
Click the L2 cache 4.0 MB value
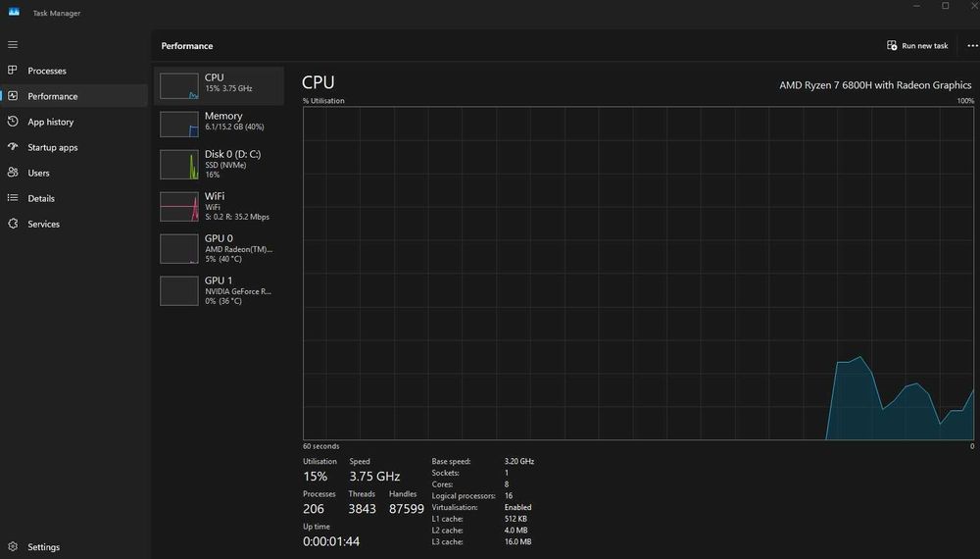(516, 531)
